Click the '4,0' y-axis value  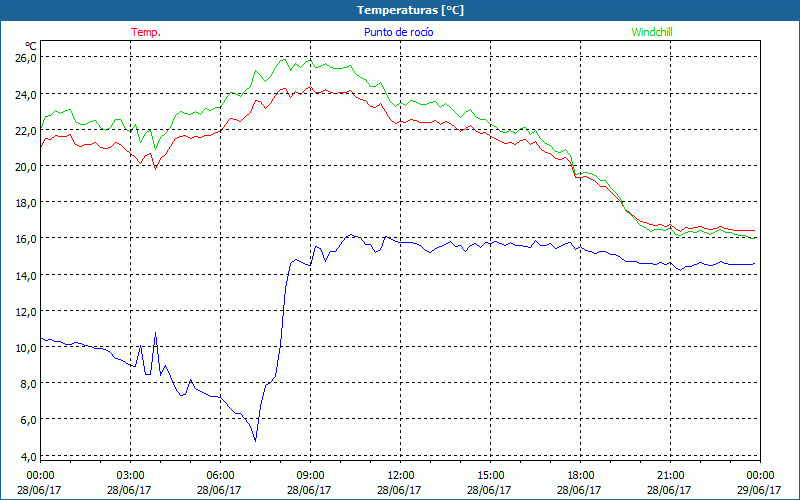coord(28,456)
